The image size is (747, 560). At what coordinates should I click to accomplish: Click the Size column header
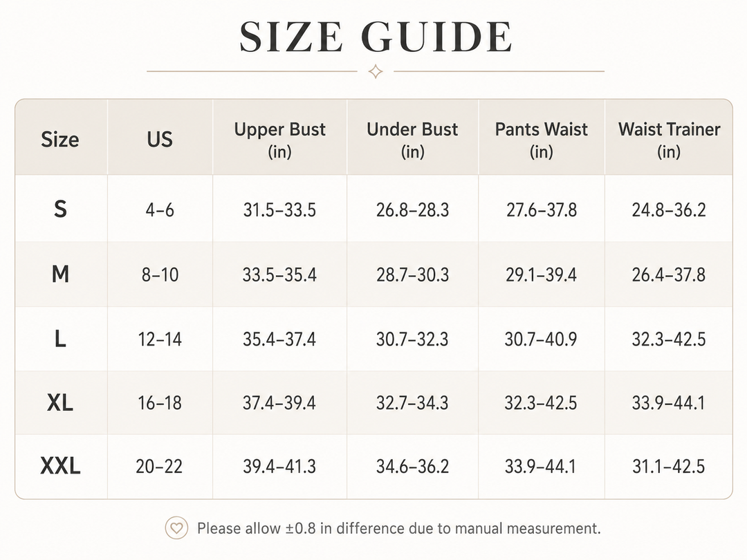pos(60,140)
